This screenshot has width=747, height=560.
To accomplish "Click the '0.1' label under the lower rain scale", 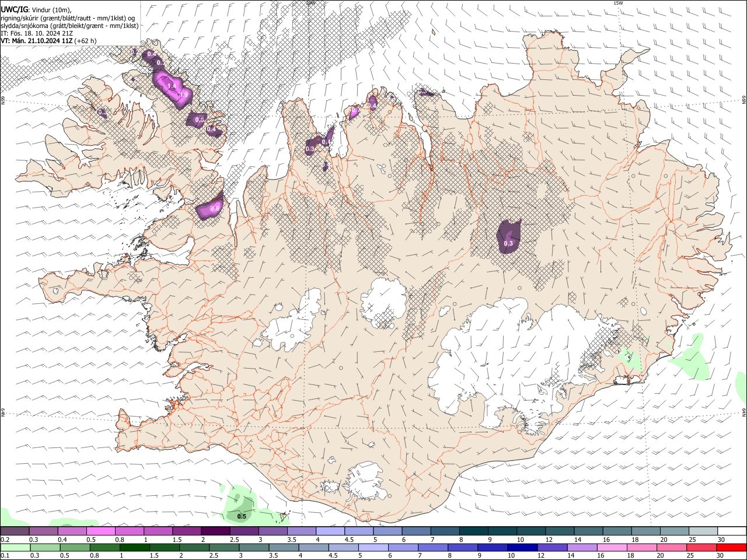I will [5, 556].
